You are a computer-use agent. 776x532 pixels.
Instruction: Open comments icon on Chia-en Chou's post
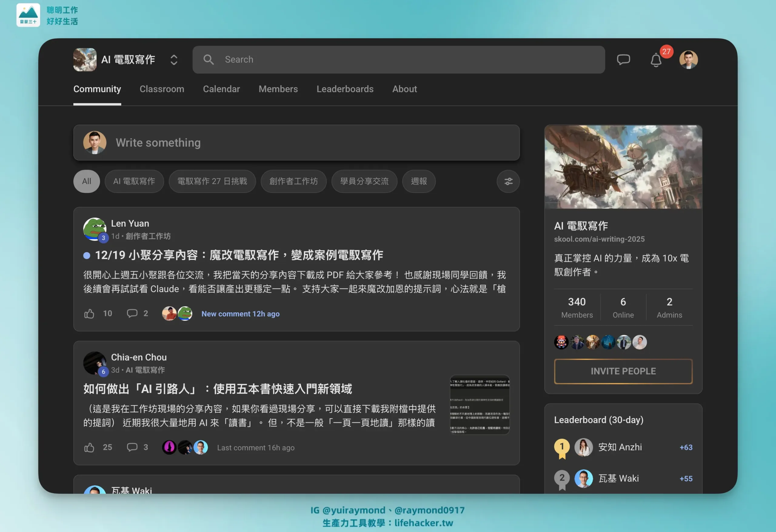coord(132,447)
